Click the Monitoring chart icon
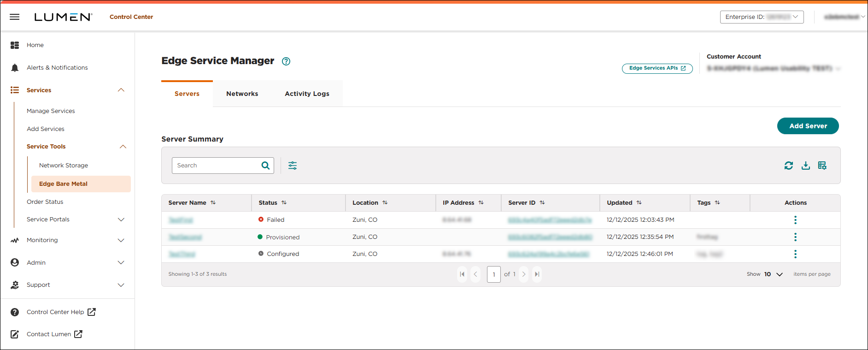This screenshot has height=350, width=868. (15, 240)
